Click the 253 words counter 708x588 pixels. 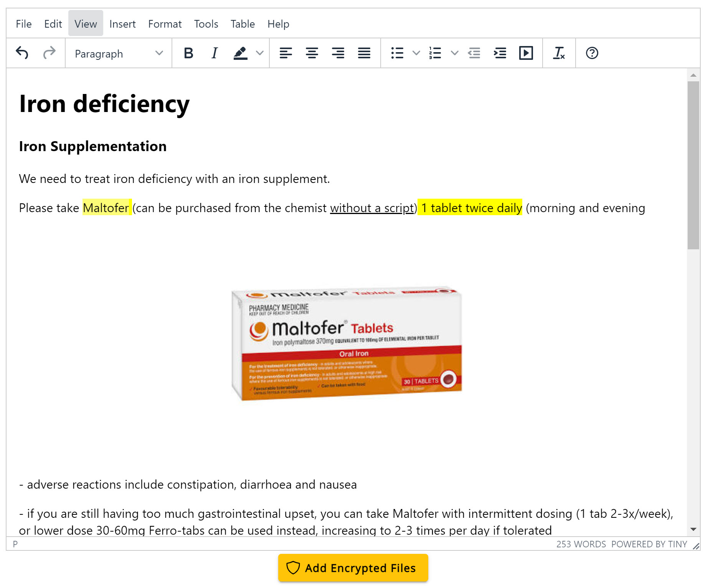[581, 544]
